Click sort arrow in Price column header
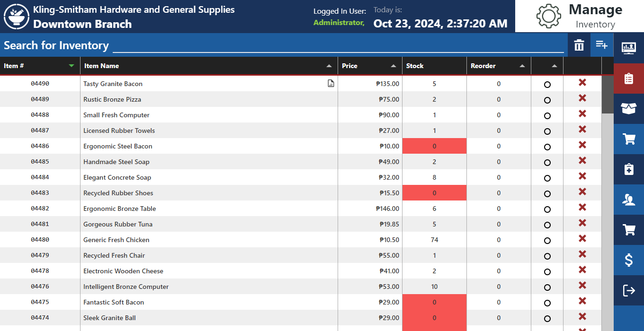This screenshot has height=331, width=644. pos(394,66)
